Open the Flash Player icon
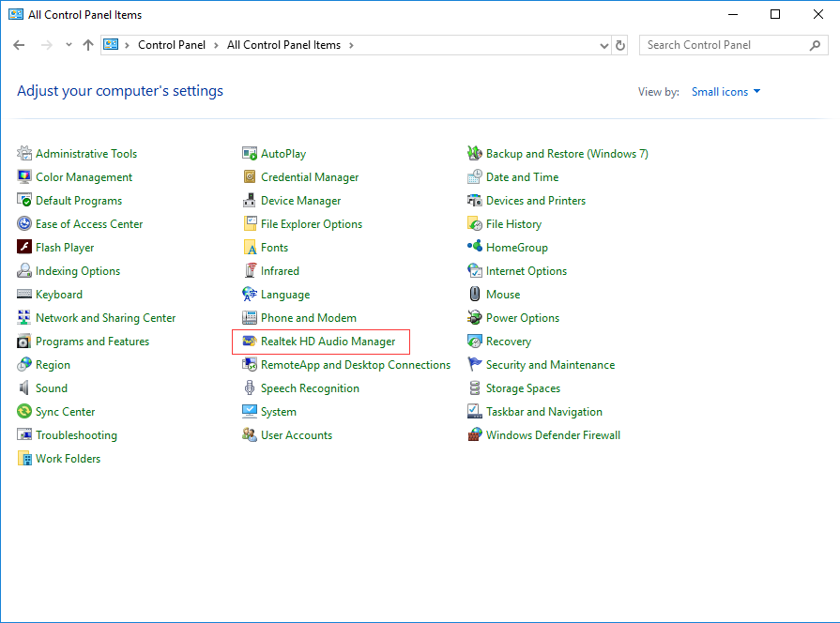 24,247
